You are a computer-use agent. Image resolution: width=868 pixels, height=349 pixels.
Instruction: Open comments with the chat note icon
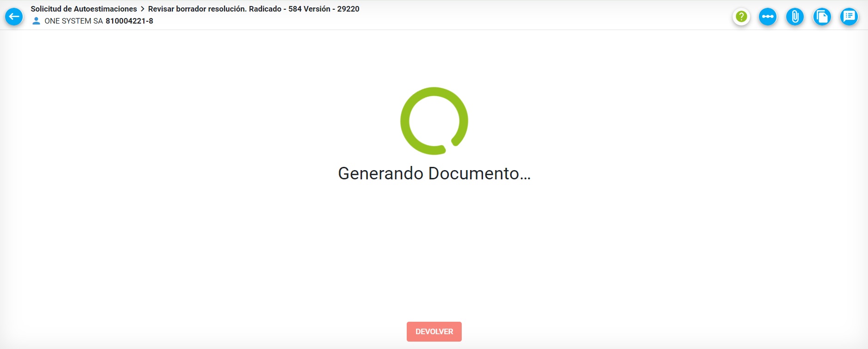[849, 17]
